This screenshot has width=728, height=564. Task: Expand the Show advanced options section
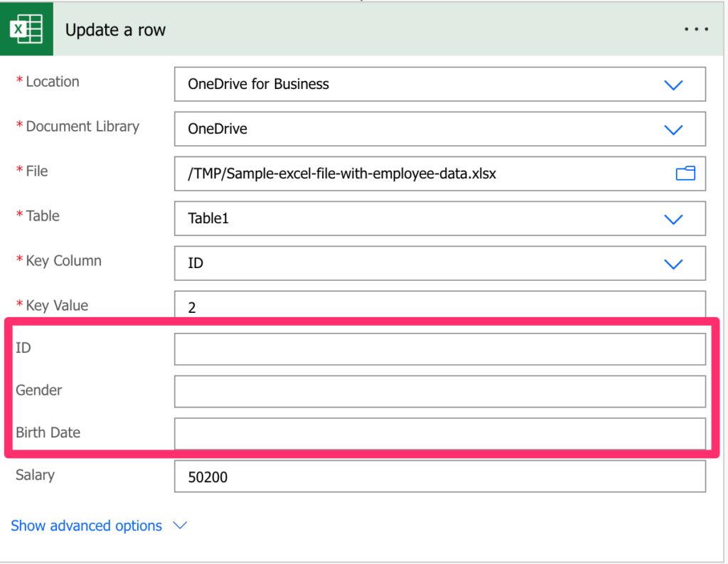tap(87, 526)
